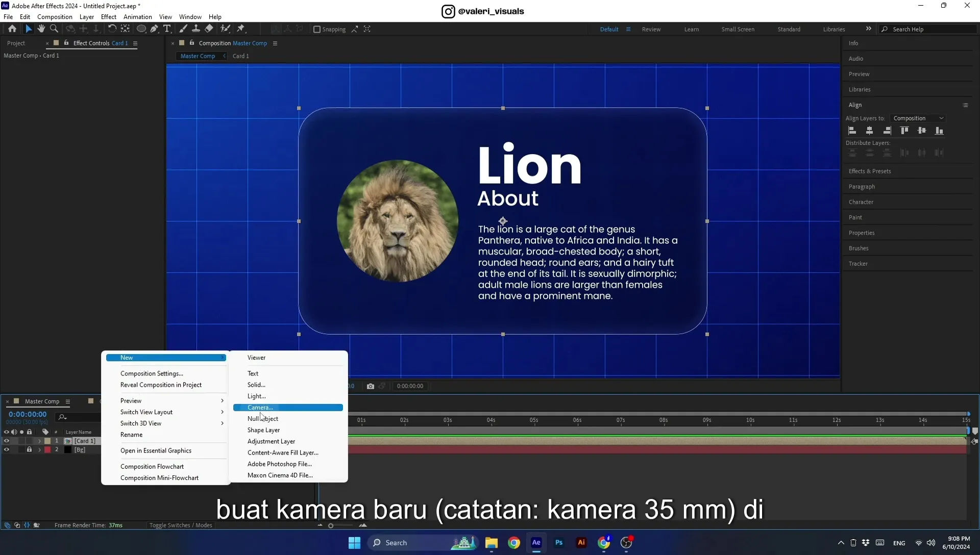Screen dimensions: 980x555
Task: Click the Bg layer red label swatch
Action: [x=47, y=450]
